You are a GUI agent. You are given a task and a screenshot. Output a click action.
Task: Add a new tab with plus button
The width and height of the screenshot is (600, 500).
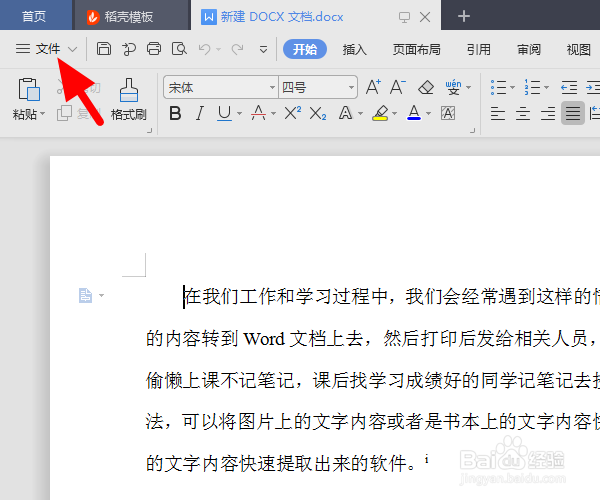(x=463, y=16)
